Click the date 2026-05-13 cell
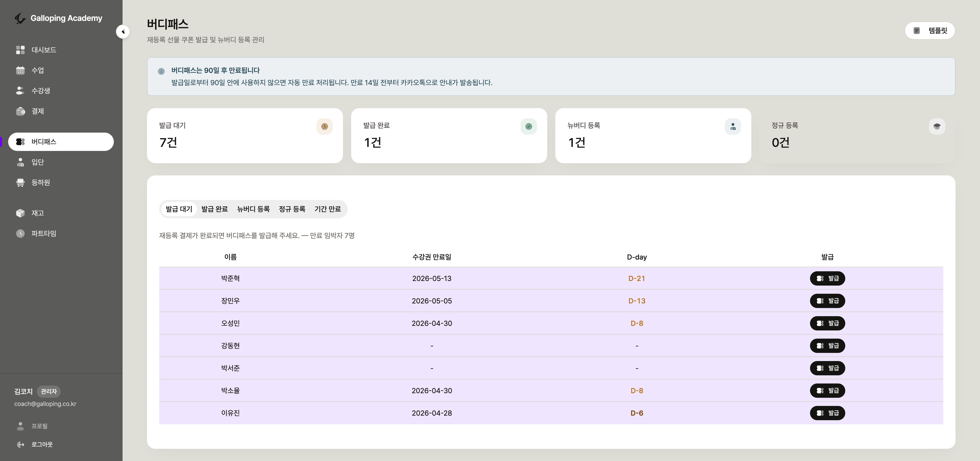980x461 pixels. [432, 278]
